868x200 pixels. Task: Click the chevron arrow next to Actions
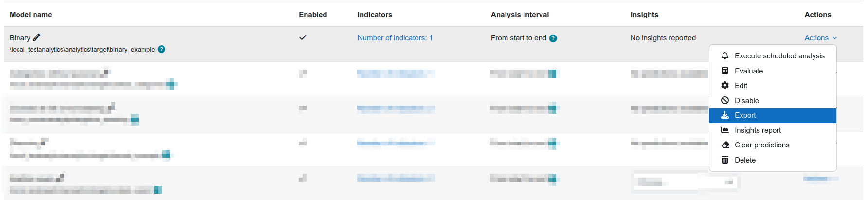(835, 38)
